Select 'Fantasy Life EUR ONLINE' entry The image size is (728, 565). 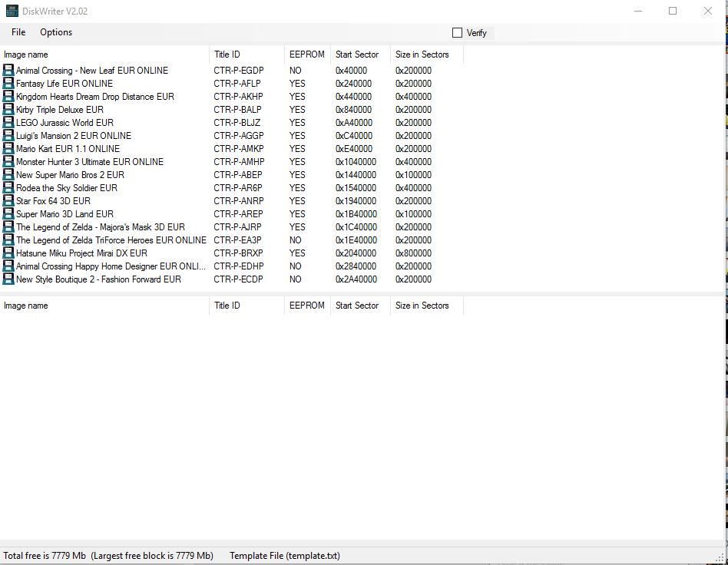(x=65, y=83)
